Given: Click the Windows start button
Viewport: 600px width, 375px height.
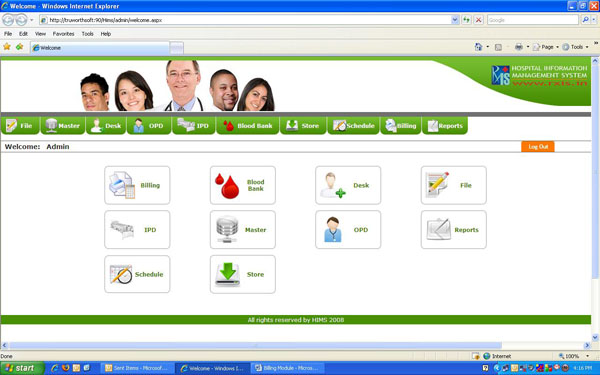Looking at the screenshot, I should point(21,368).
